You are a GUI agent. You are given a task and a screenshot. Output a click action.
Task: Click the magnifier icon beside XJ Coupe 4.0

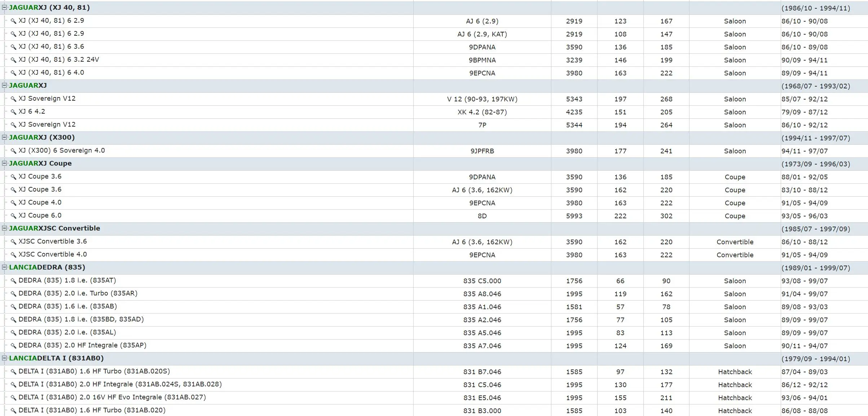pyautogui.click(x=13, y=203)
